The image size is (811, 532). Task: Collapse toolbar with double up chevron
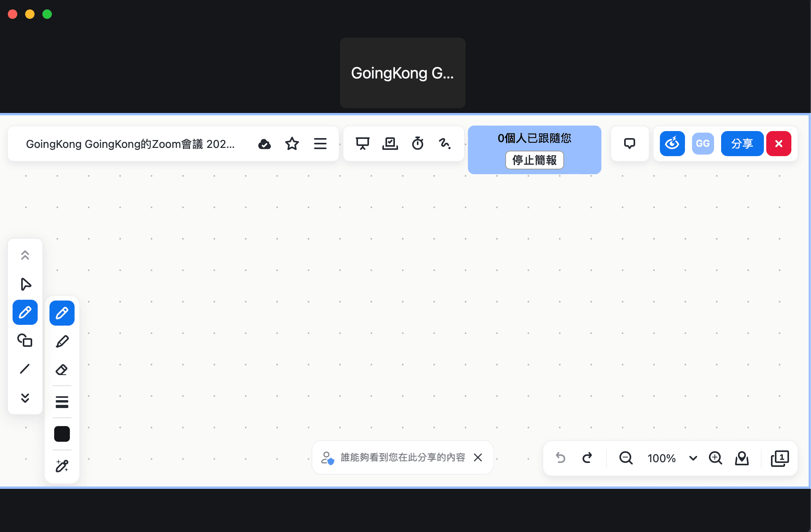coord(25,255)
